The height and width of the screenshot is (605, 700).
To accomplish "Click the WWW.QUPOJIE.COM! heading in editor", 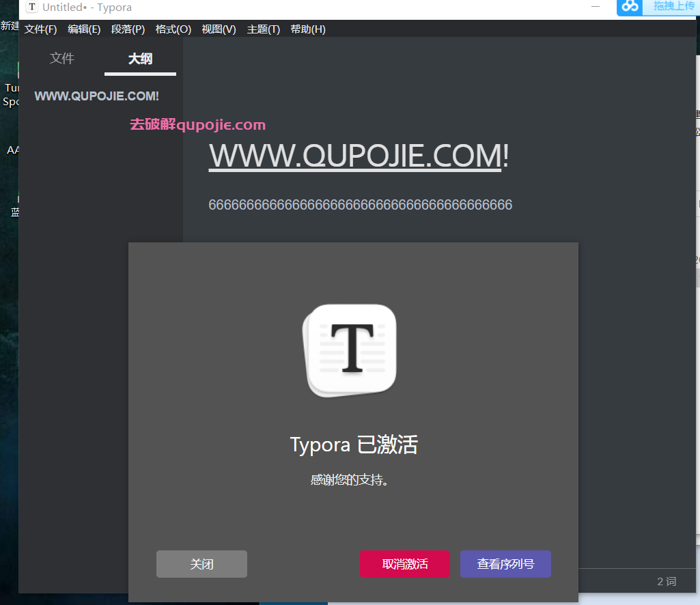I will pyautogui.click(x=359, y=156).
